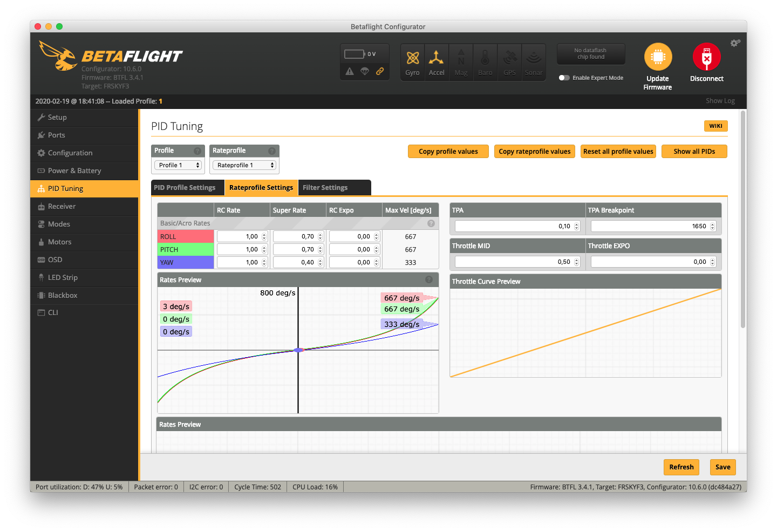Image resolution: width=777 pixels, height=532 pixels.
Task: Open Ports plug icon in sidebar
Action: [x=41, y=135]
